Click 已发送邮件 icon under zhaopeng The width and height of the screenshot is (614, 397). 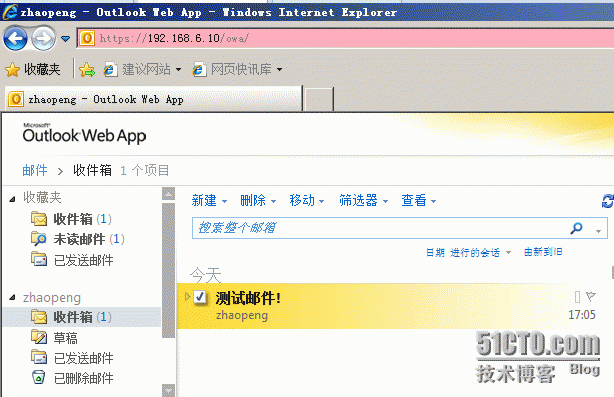click(x=39, y=357)
